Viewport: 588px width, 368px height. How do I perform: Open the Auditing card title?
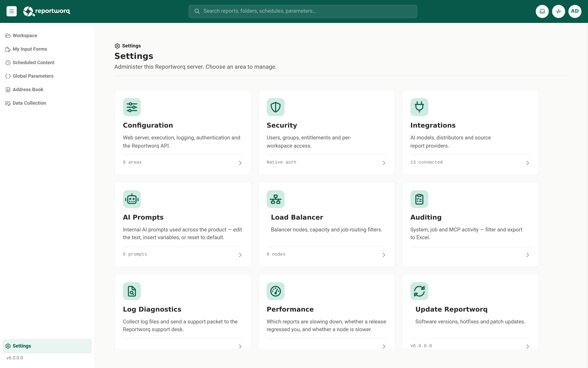click(426, 217)
